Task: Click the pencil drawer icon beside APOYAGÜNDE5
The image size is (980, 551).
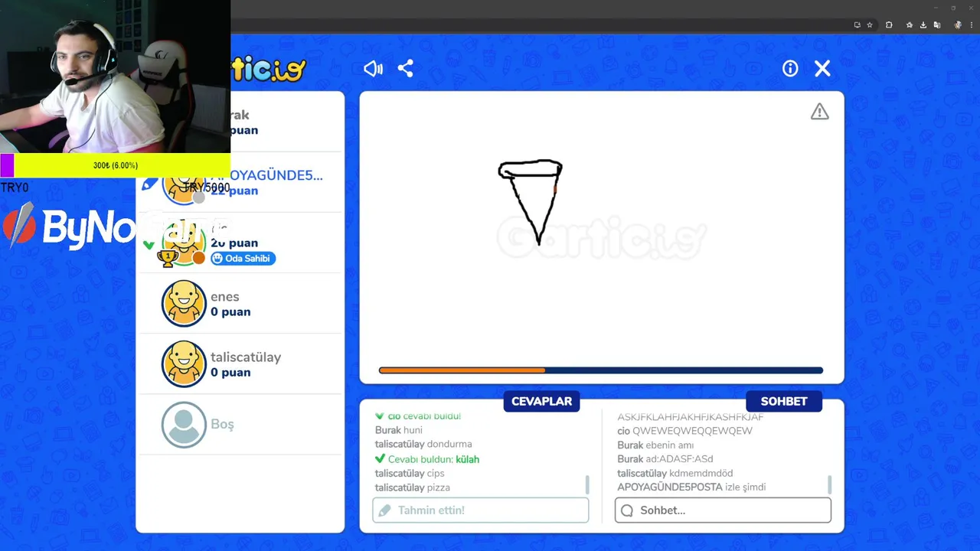Action: 150,184
